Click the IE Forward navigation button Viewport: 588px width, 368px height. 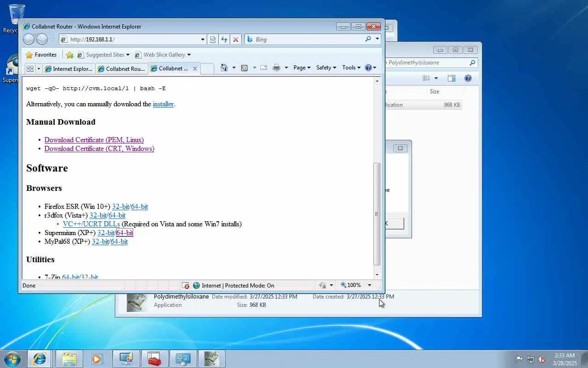click(42, 39)
